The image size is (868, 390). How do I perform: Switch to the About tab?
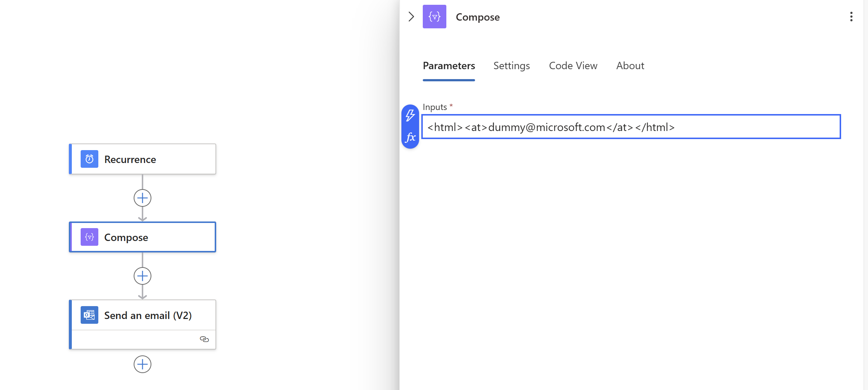coord(630,66)
